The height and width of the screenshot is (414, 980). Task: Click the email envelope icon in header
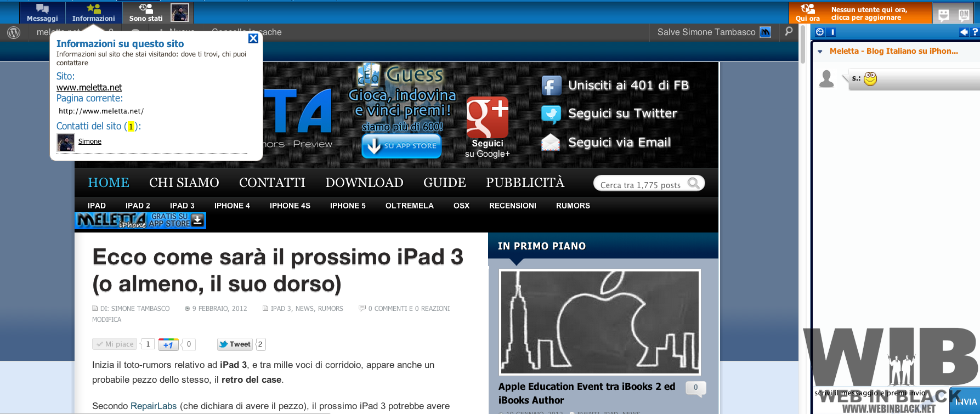point(551,143)
